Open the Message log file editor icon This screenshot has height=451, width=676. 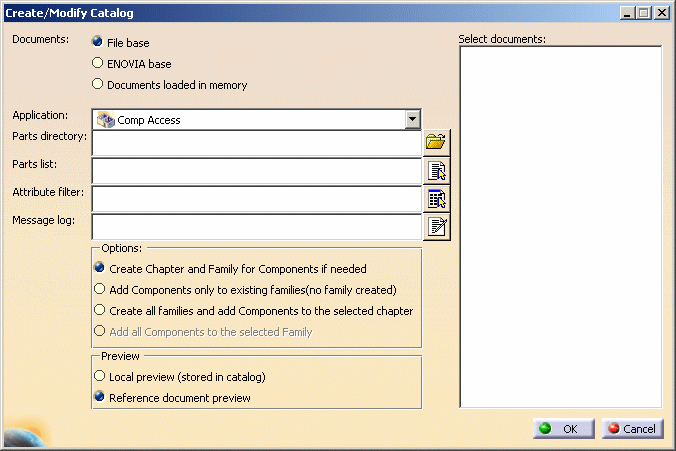click(x=437, y=226)
